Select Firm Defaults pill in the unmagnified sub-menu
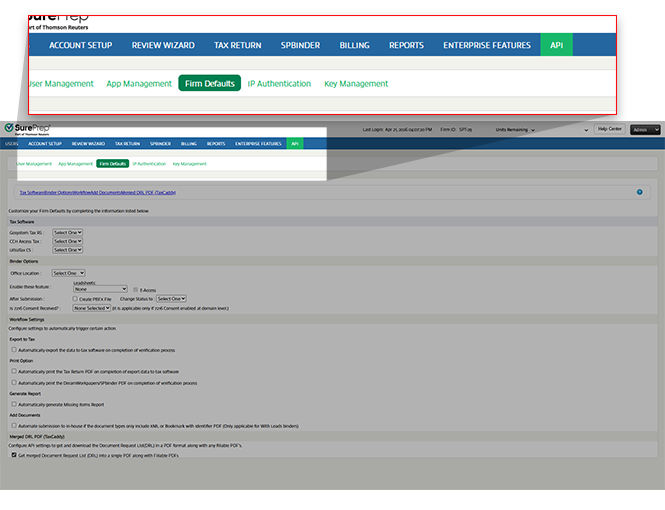665x510 pixels. click(112, 164)
